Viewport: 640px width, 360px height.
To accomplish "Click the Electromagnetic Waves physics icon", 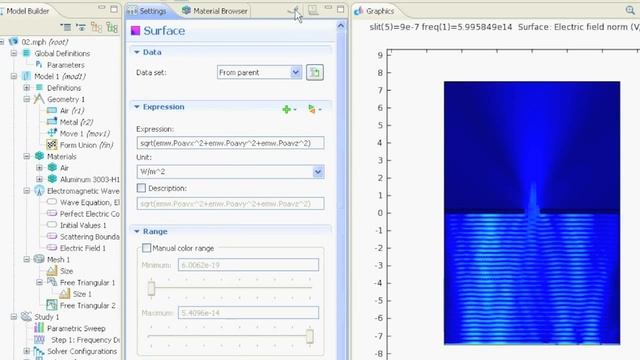I will point(39,191).
